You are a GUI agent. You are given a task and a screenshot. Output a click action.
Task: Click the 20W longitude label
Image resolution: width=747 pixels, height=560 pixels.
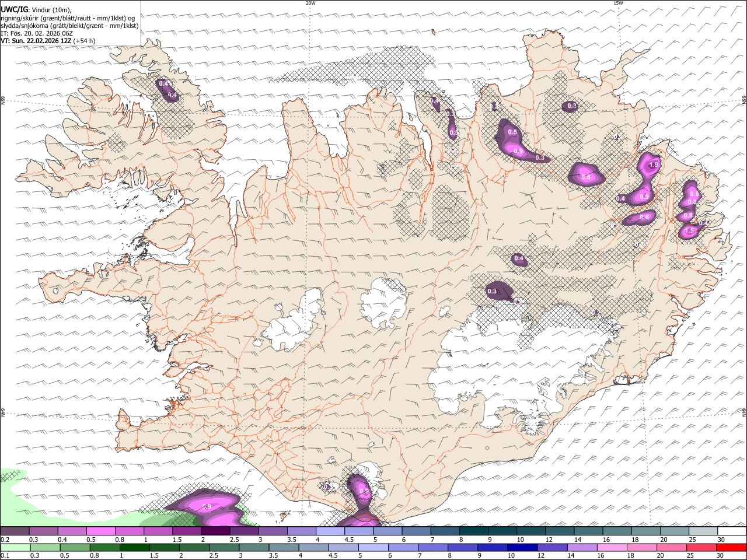tap(310, 3)
